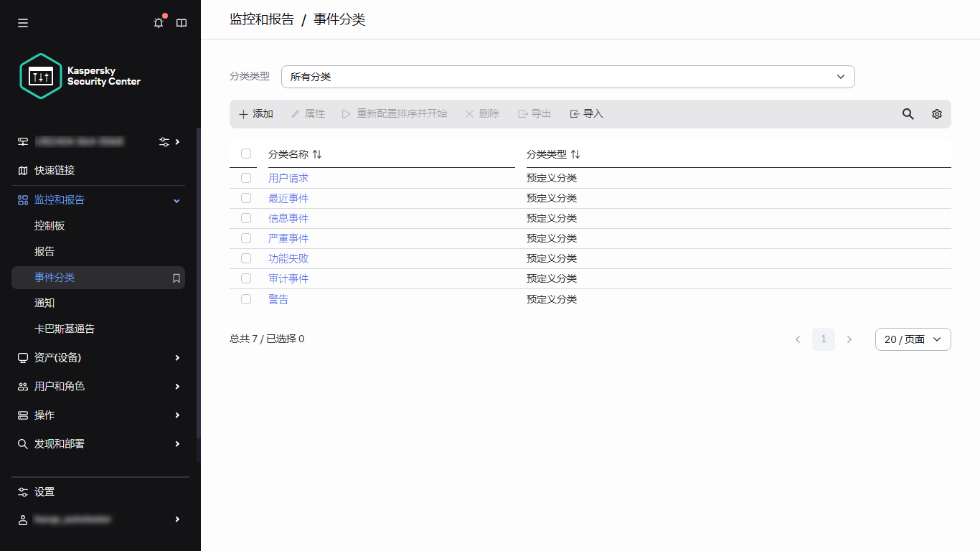Check the select-all checkbox in table header
This screenshot has width=980, height=551.
246,153
